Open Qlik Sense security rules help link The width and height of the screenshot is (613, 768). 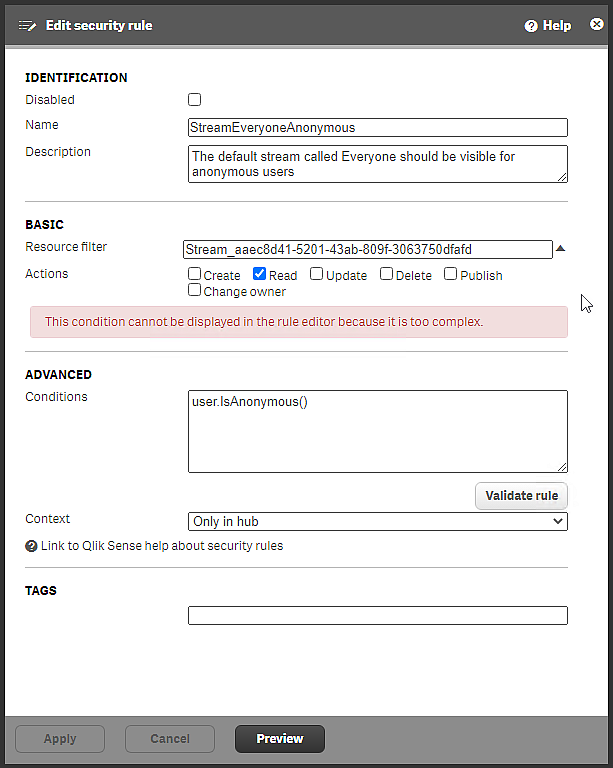point(161,546)
